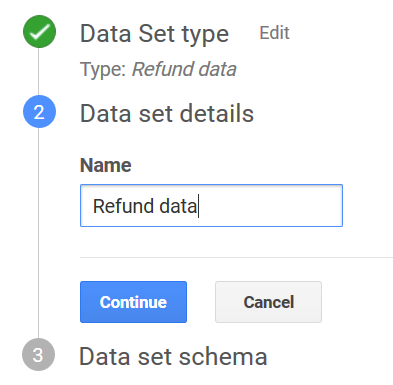Click the Name field label
393x385 pixels.
(106, 165)
